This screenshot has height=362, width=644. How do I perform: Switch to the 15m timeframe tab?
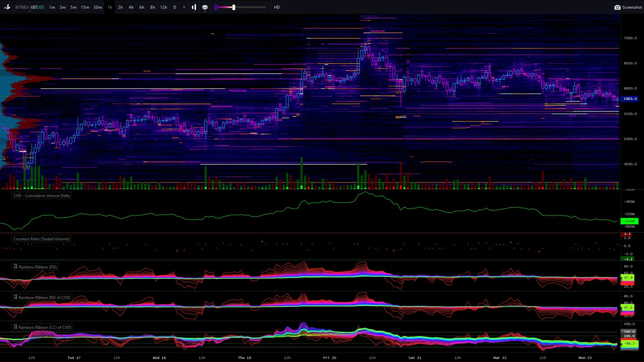(x=85, y=7)
